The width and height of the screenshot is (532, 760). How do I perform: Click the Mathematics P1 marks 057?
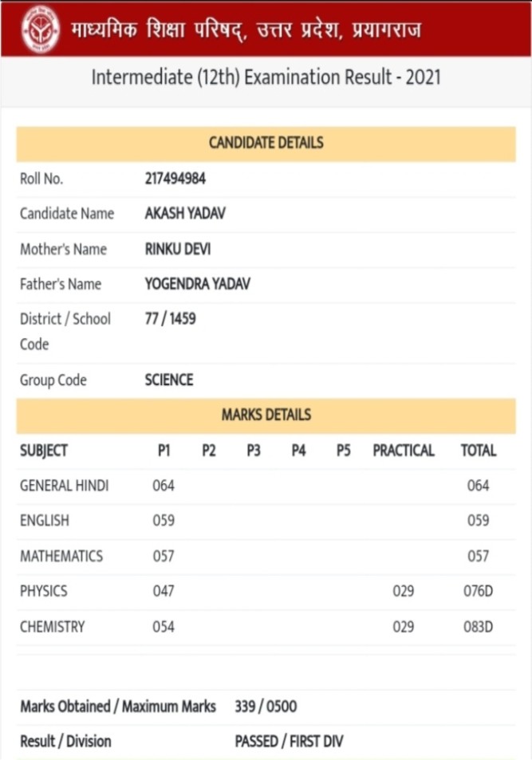pos(164,556)
